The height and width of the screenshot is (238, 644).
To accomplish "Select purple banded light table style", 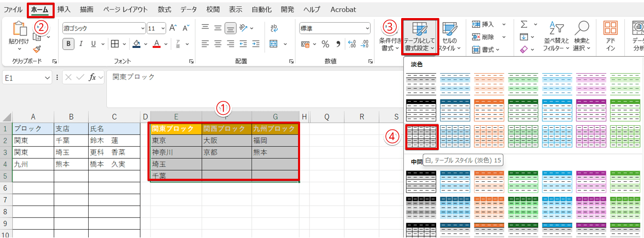I will [592, 83].
